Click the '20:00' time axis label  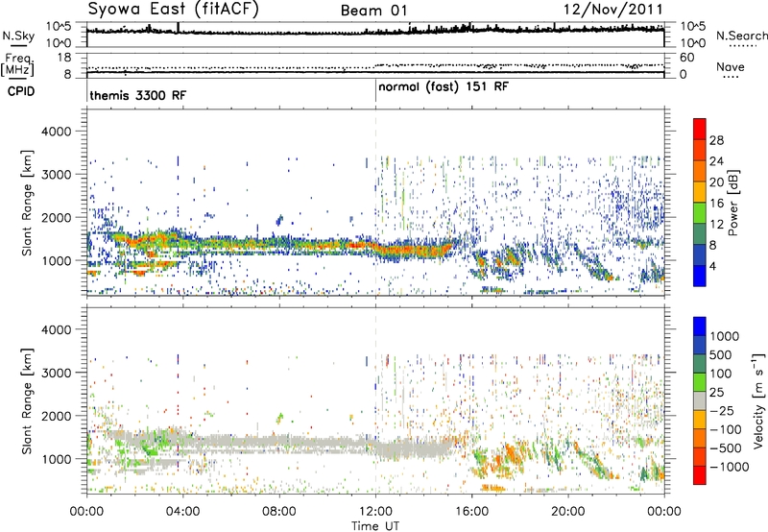[x=567, y=512]
